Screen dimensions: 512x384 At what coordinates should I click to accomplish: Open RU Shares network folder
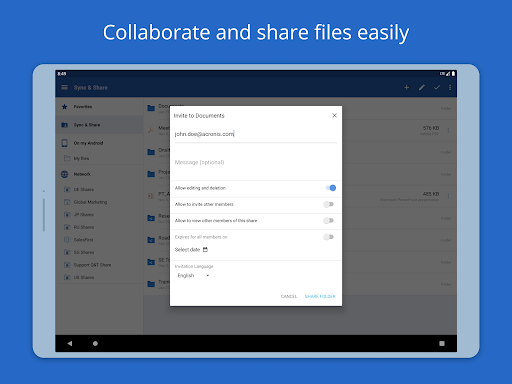[x=100, y=227]
